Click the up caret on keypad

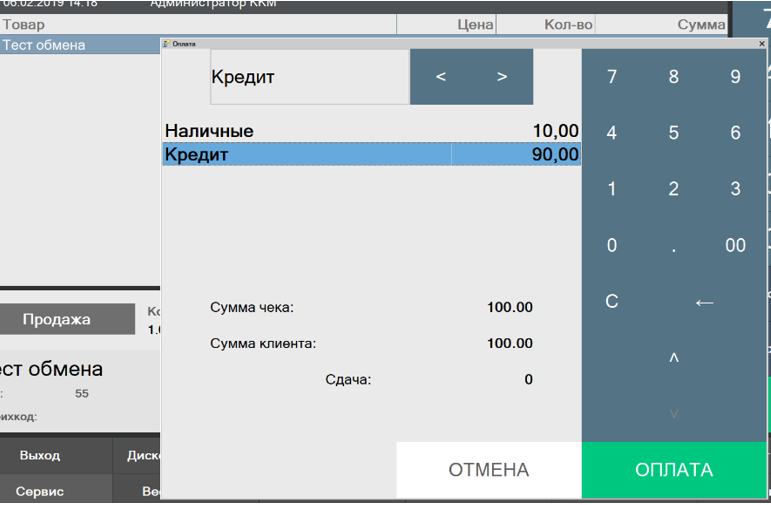[x=673, y=358]
